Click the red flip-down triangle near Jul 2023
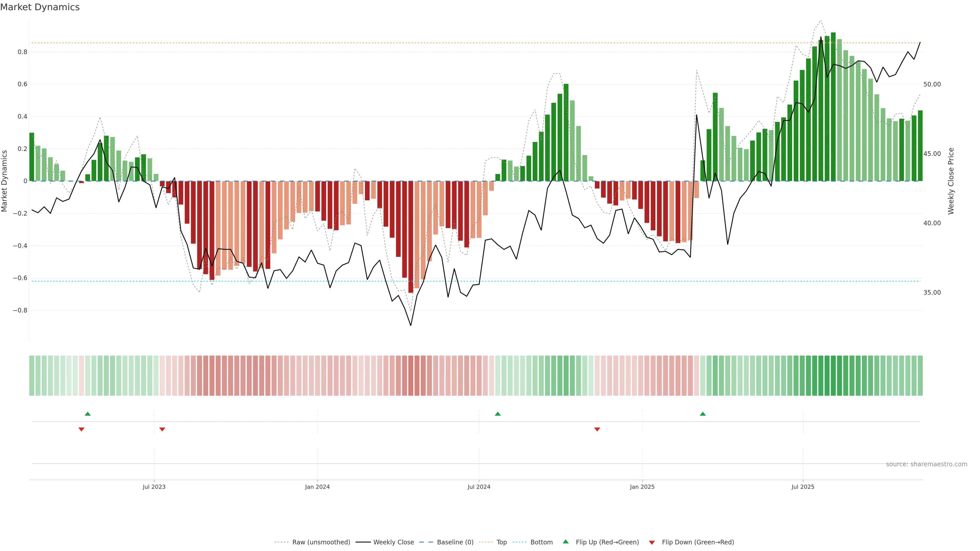The height and width of the screenshot is (551, 980). pyautogui.click(x=162, y=429)
